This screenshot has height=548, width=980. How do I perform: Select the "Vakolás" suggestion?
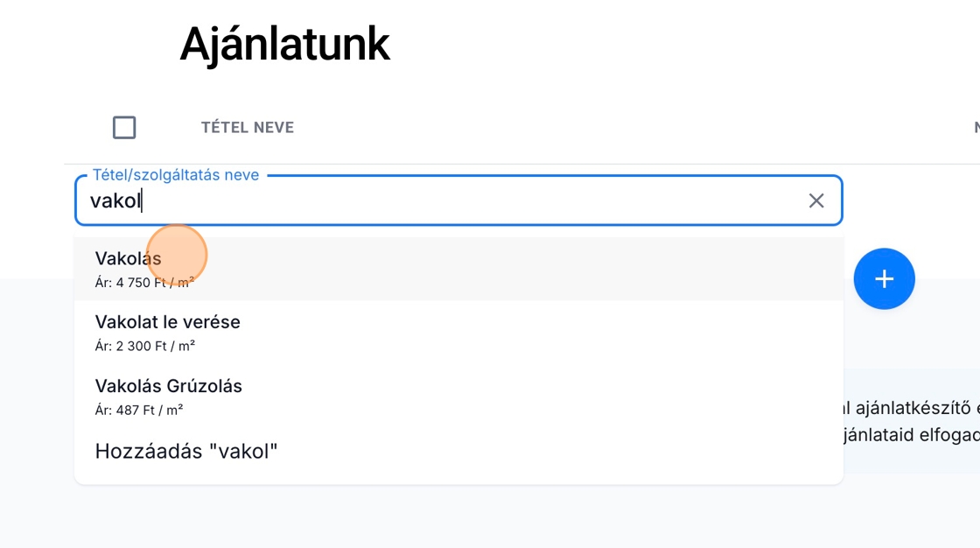click(129, 259)
